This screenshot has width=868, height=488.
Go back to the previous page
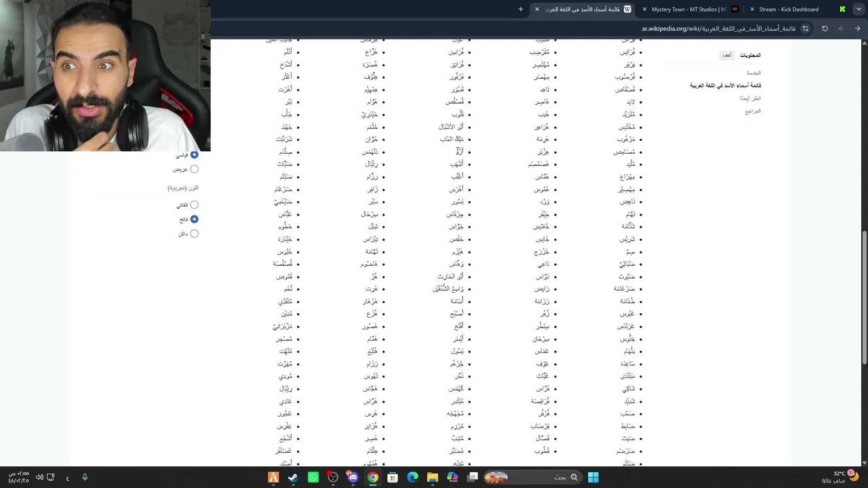coord(858,28)
